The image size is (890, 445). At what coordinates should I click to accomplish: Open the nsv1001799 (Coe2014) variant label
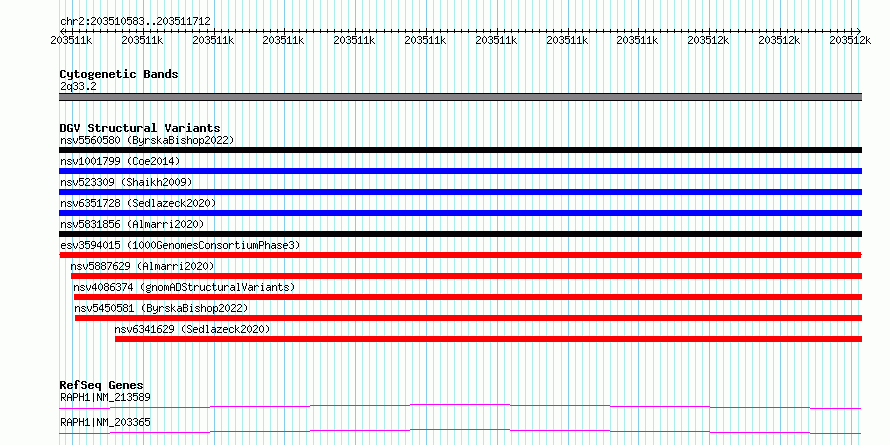tap(120, 161)
